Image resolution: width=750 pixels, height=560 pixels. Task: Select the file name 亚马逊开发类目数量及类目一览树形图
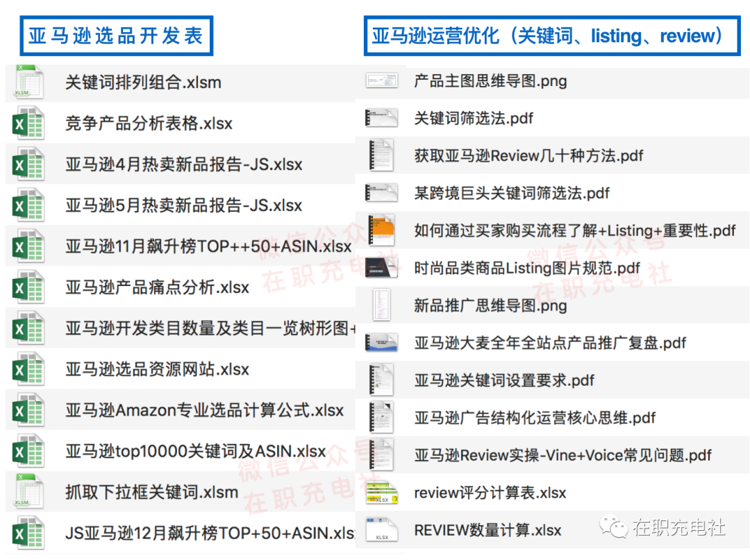210,329
